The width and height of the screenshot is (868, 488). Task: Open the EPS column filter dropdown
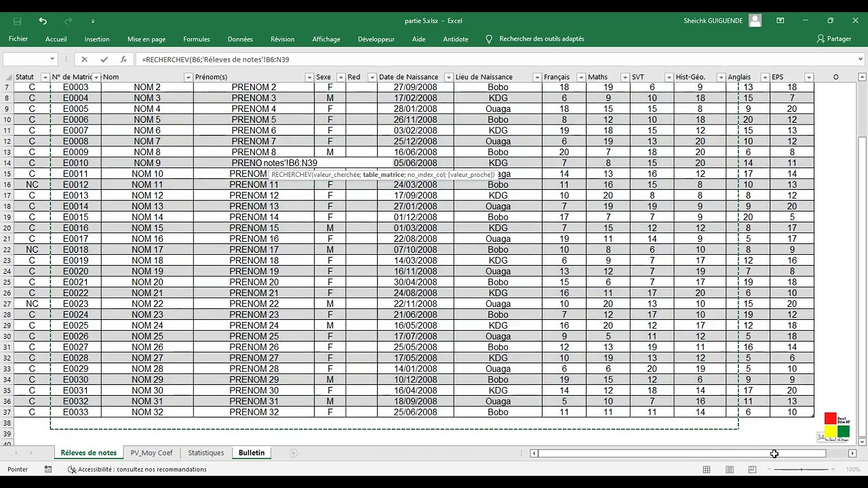click(808, 77)
